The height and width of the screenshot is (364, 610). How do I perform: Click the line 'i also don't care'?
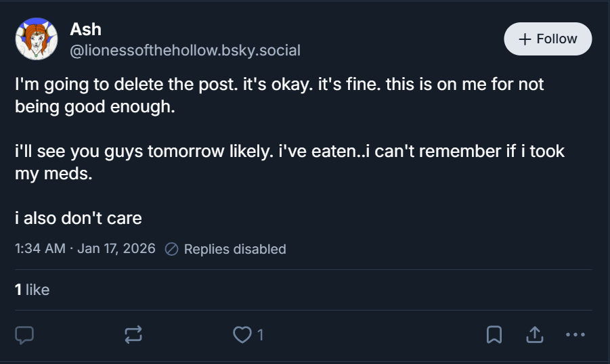[x=78, y=218]
